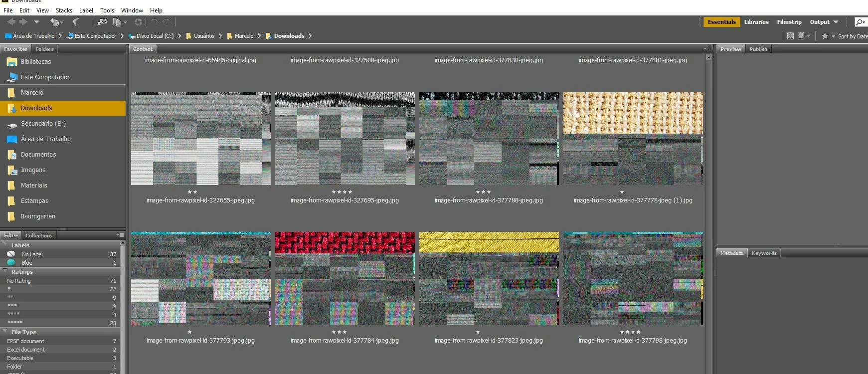Open the workspace switcher dropdown arrow
868x374 pixels.
(x=836, y=22)
